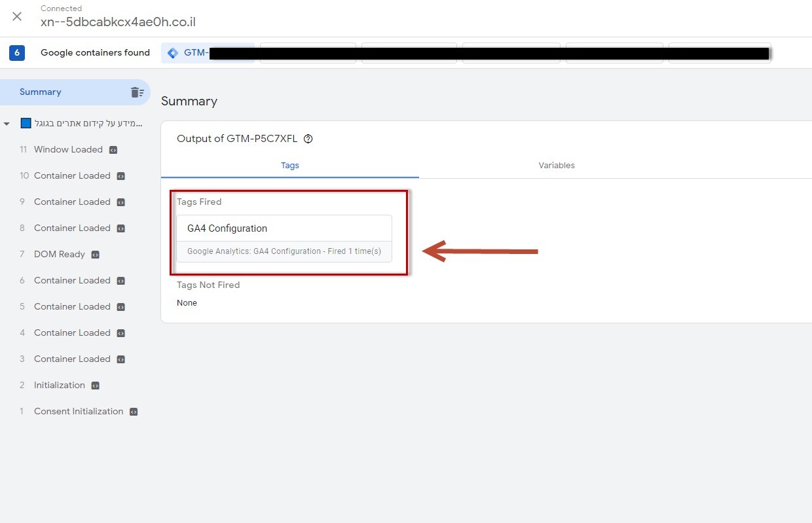Click the Tags Fired heading
The width and height of the screenshot is (812, 523).
click(199, 202)
